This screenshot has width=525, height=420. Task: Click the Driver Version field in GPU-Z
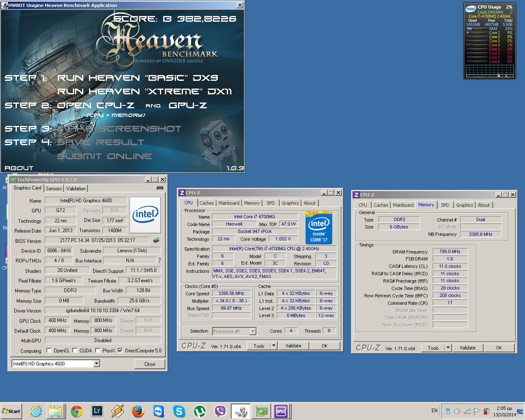pos(103,310)
